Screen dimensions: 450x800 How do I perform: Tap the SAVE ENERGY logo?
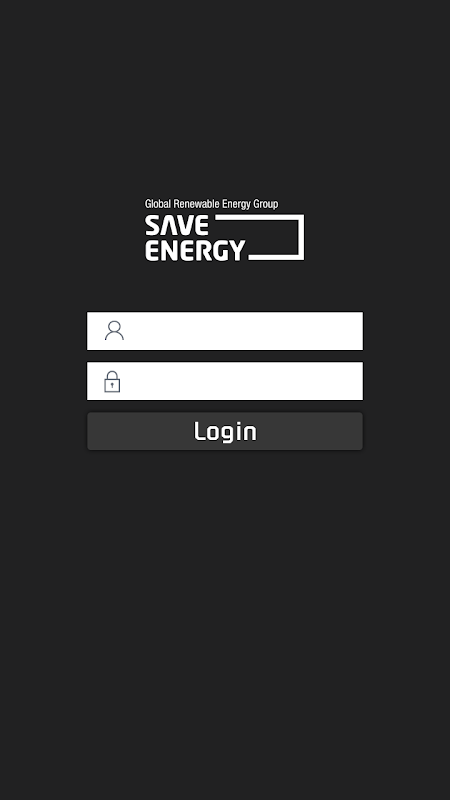tap(224, 230)
